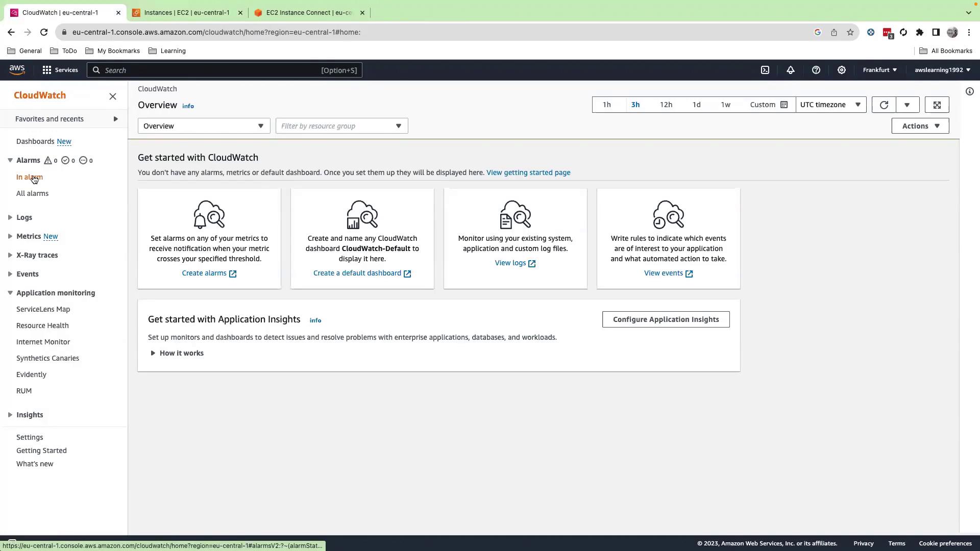Close the CloudWatch side navigation
980x551 pixels.
point(113,96)
